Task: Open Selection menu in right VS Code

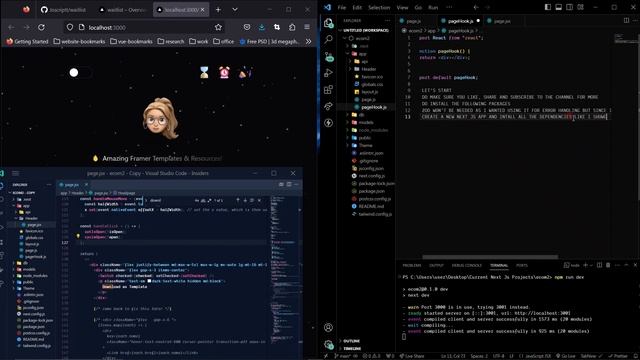Action: coord(379,7)
